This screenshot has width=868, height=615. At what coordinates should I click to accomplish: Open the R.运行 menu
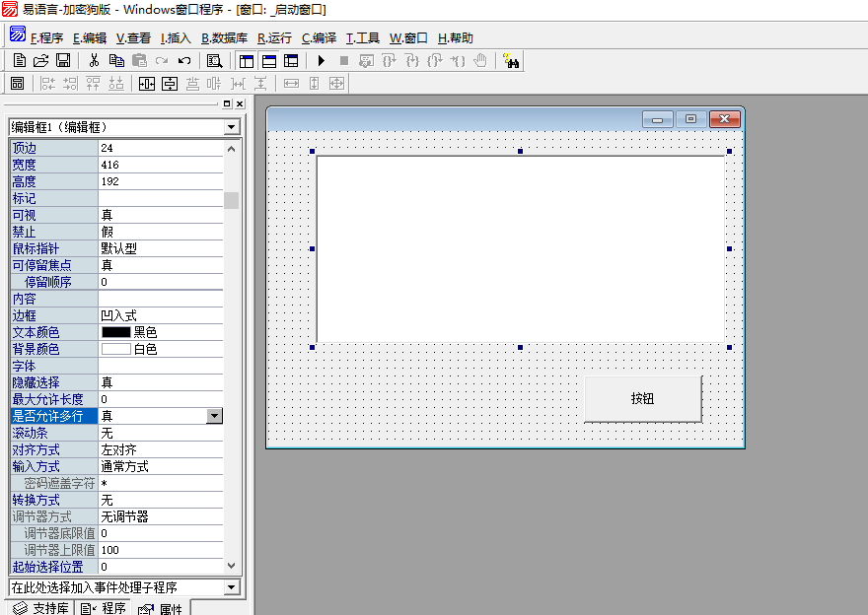(274, 38)
